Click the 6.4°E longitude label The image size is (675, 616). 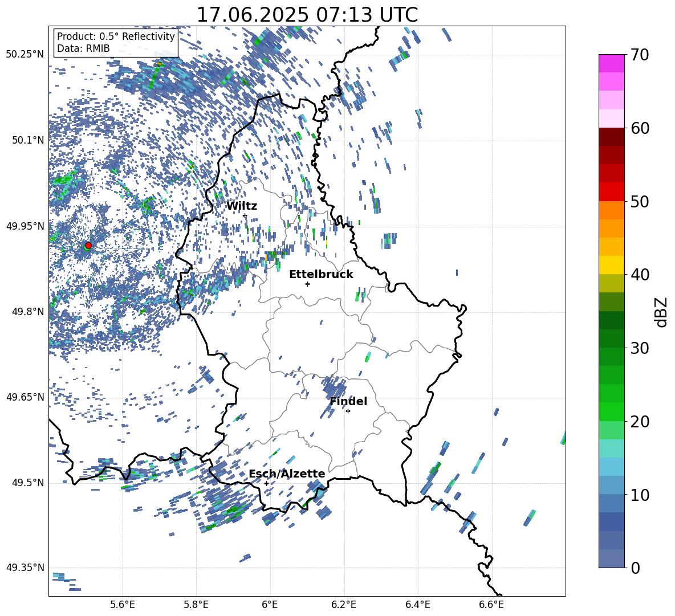pyautogui.click(x=417, y=605)
